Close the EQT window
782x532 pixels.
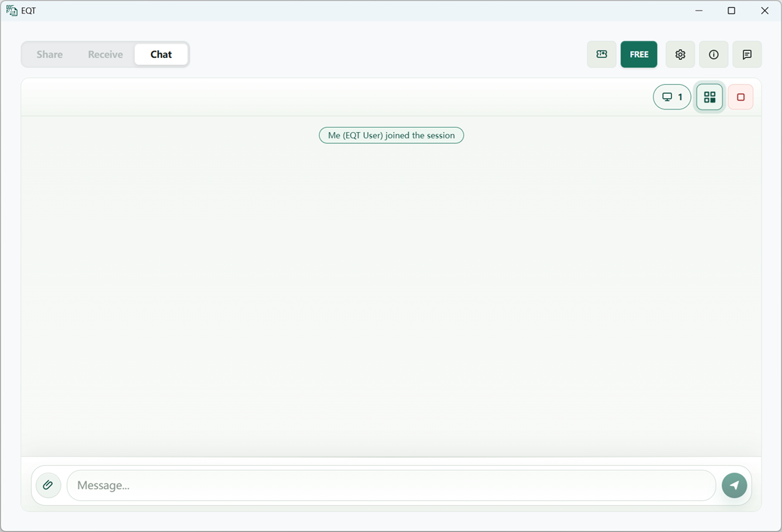pyautogui.click(x=764, y=11)
